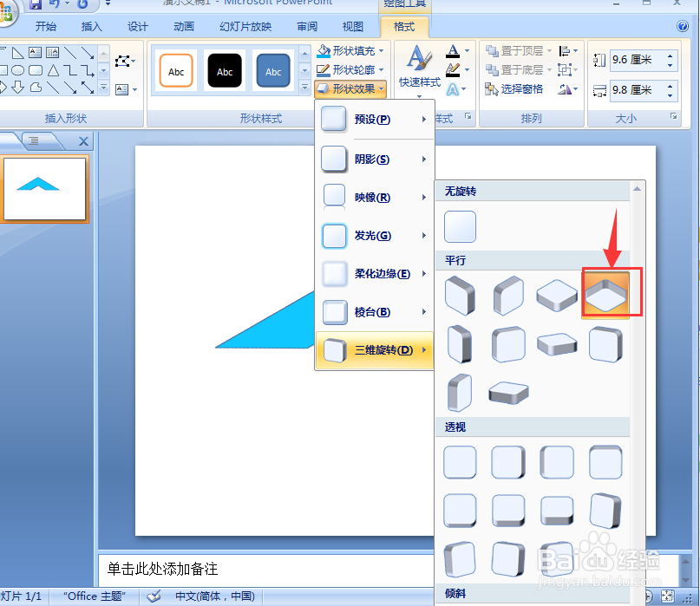The height and width of the screenshot is (606, 700).
Task: Apply the first preset in third 透视 row
Action: click(x=460, y=559)
